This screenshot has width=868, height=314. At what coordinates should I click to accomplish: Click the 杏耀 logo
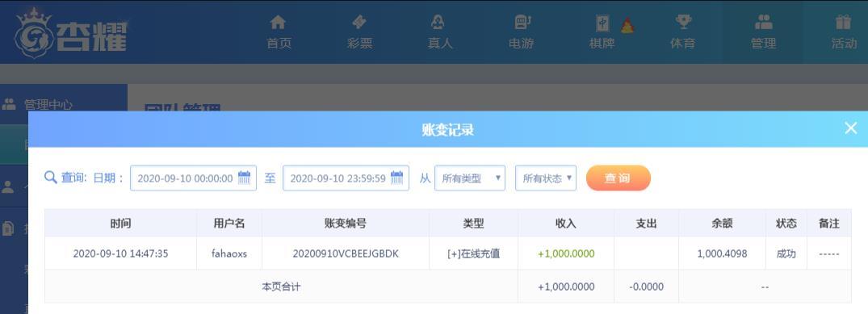(x=72, y=33)
